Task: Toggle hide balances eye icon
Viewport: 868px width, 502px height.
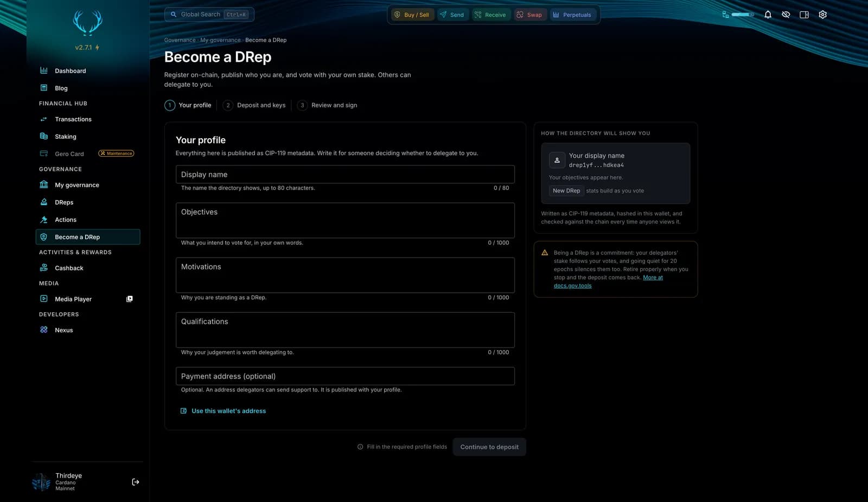Action: tap(786, 15)
